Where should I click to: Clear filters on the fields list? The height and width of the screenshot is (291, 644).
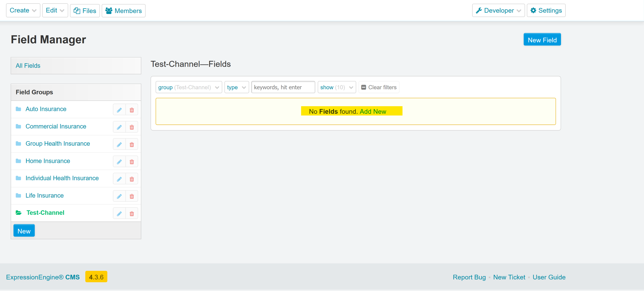coord(379,87)
